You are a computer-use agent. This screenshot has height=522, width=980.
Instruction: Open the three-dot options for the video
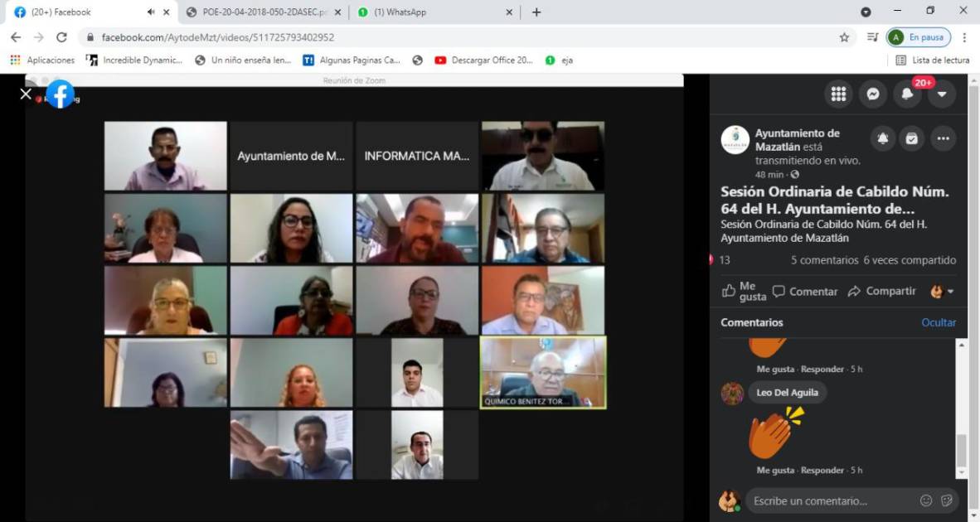(943, 139)
